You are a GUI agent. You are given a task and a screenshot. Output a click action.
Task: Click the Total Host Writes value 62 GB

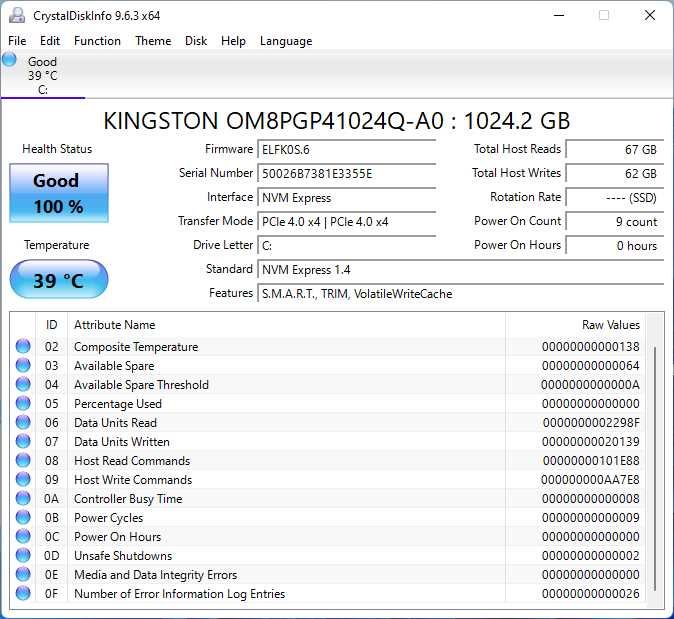[x=615, y=174]
